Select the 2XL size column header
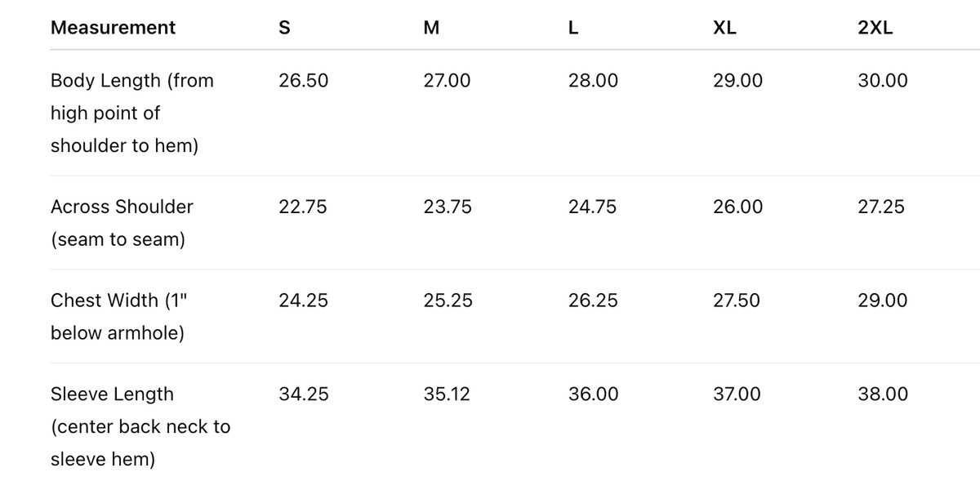The width and height of the screenshot is (980, 490). click(x=875, y=28)
